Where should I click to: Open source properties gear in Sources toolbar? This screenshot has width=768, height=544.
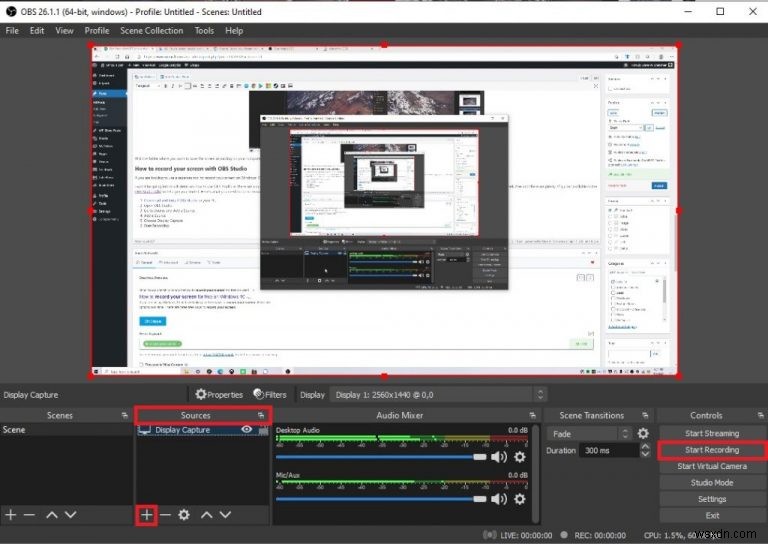coord(184,515)
